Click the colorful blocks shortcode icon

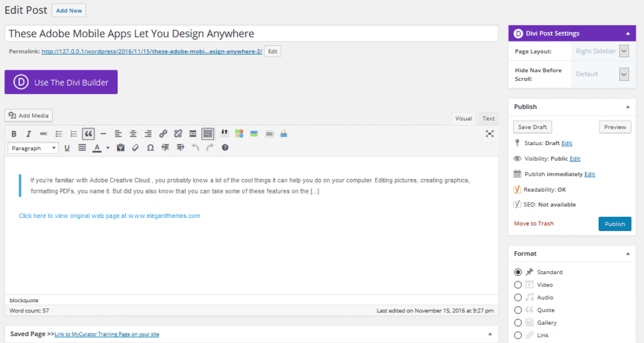(x=239, y=133)
